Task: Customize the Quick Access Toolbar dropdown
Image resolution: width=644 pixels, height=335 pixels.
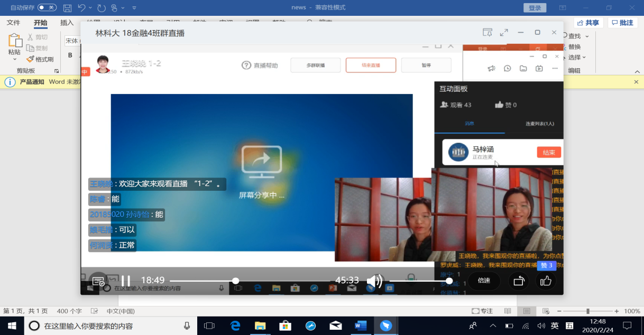Action: [x=134, y=8]
